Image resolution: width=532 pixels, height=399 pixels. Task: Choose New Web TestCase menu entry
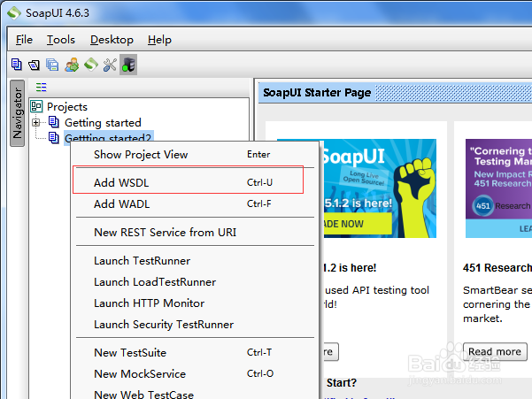click(x=195, y=393)
